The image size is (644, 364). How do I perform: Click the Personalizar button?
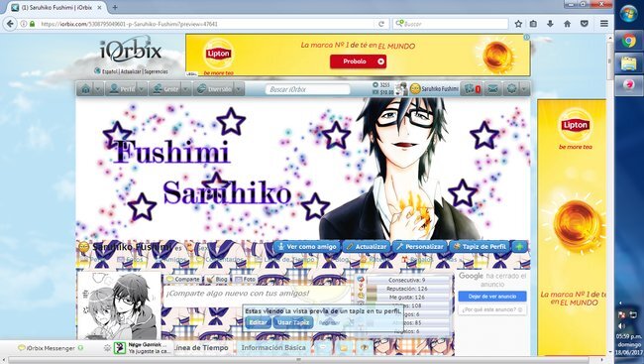(420, 247)
